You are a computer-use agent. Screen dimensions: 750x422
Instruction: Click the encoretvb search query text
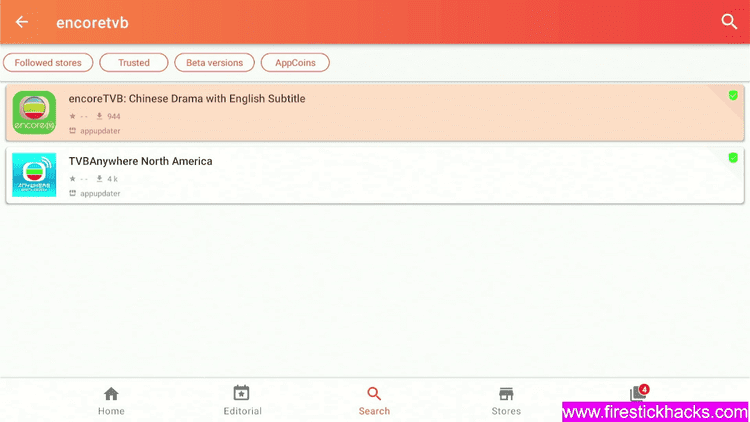[x=92, y=22]
